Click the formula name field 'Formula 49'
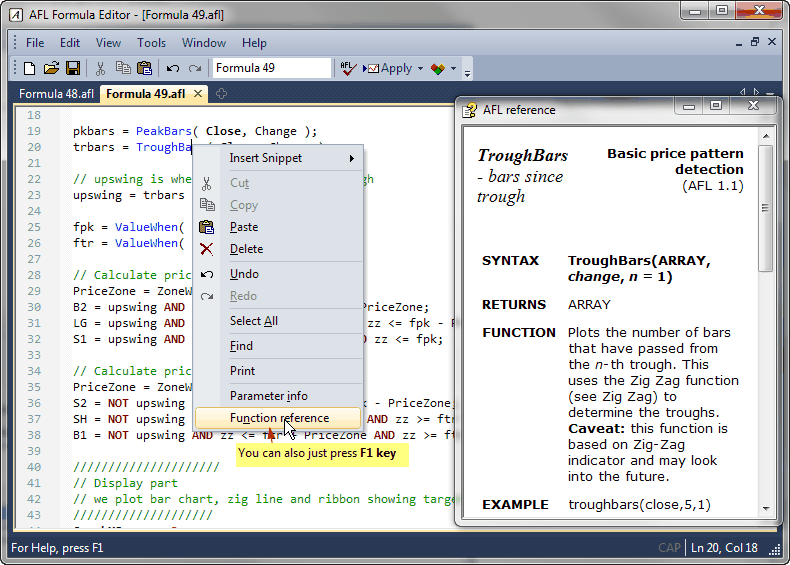Viewport: 790px width, 565px height. [270, 68]
